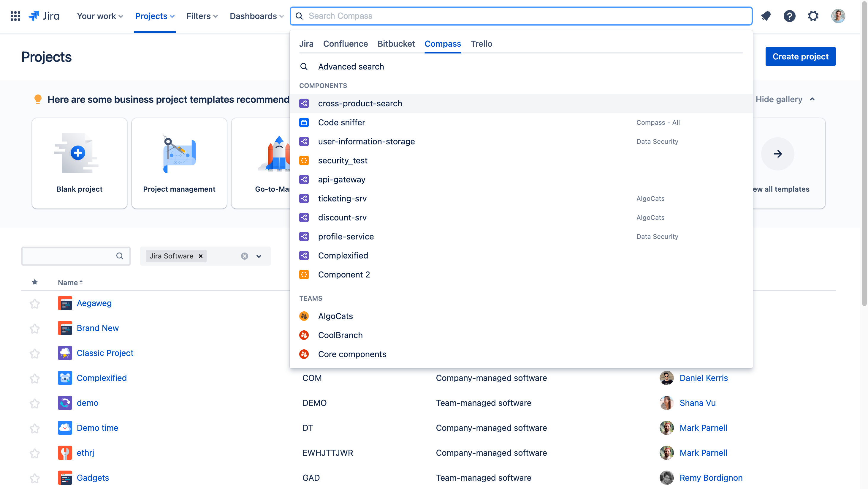Click the Advanced search magnifier icon
Image resolution: width=868 pixels, height=489 pixels.
pos(304,67)
